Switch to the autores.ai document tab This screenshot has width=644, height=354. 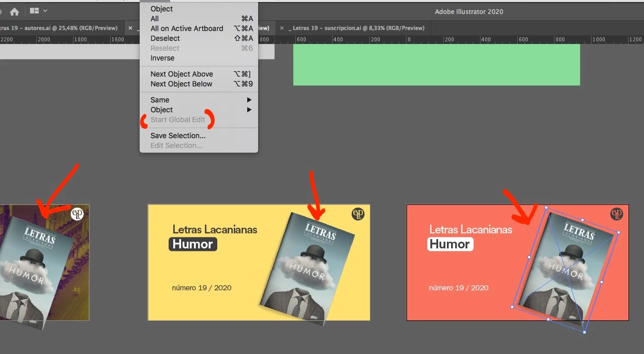58,28
